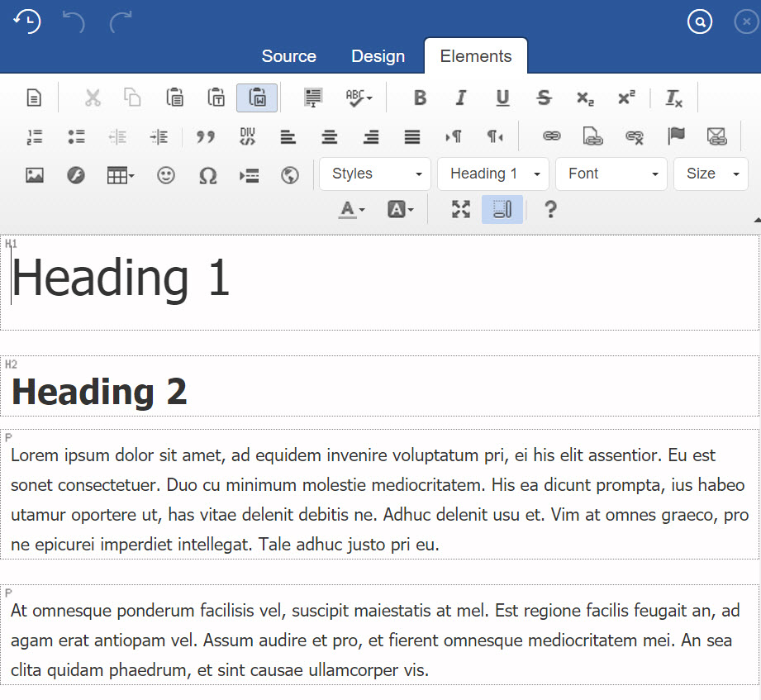Click the Insert Link chain icon
This screenshot has height=700, width=761.
pyautogui.click(x=552, y=136)
